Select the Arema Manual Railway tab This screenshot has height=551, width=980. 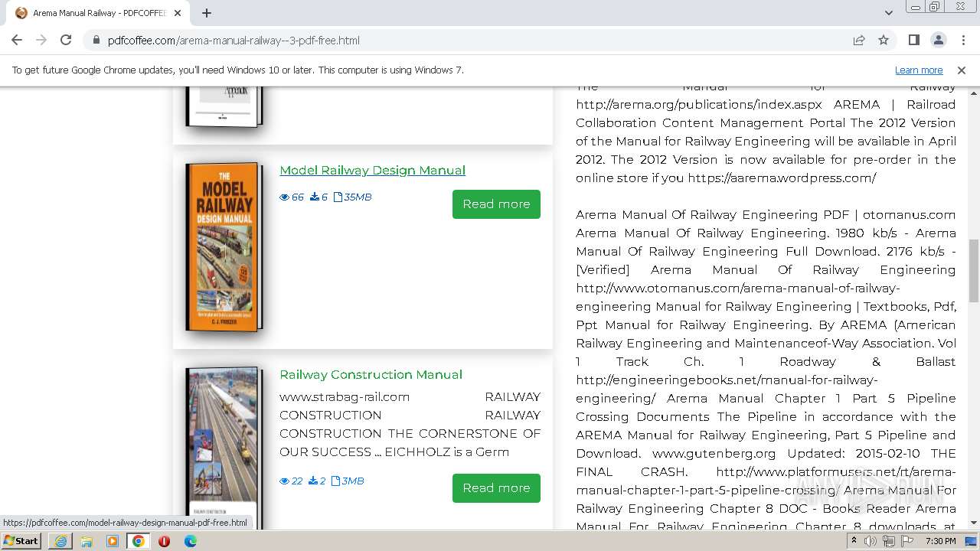click(x=98, y=13)
